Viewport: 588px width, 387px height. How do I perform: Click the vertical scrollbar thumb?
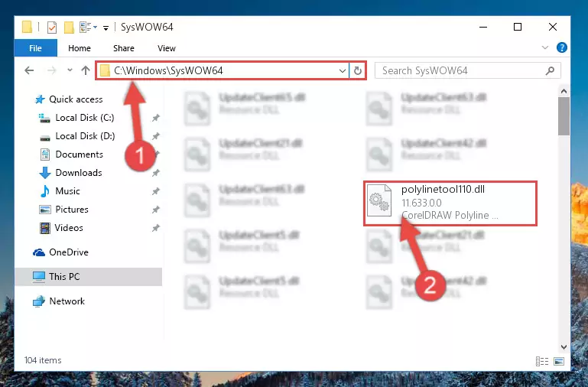tap(564, 116)
